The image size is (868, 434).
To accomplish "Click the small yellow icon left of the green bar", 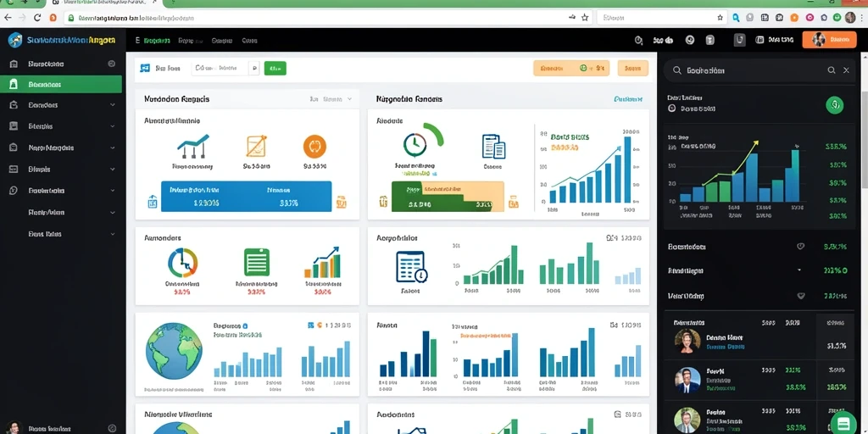I will pos(382,202).
